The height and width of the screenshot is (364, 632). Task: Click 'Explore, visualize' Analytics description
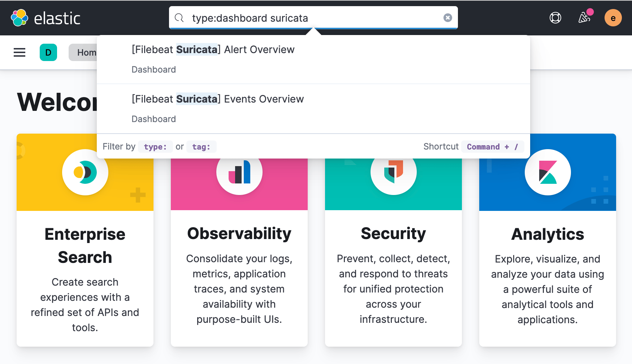[x=547, y=289]
